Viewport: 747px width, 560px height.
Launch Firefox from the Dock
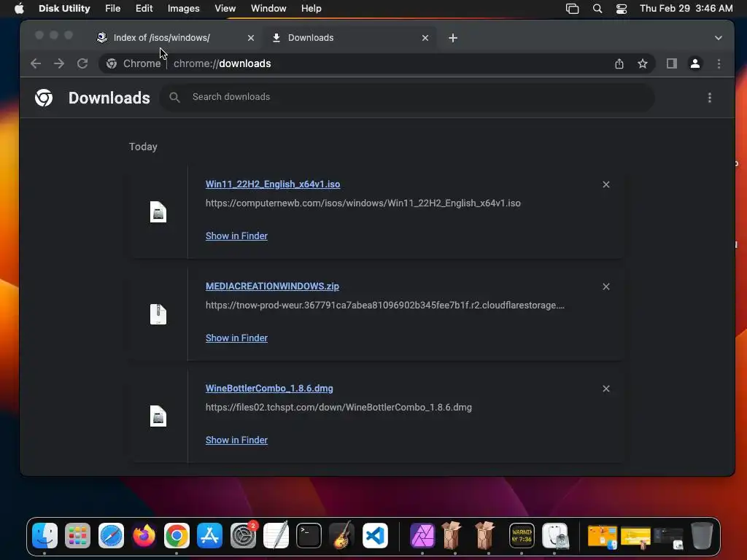pos(144,536)
